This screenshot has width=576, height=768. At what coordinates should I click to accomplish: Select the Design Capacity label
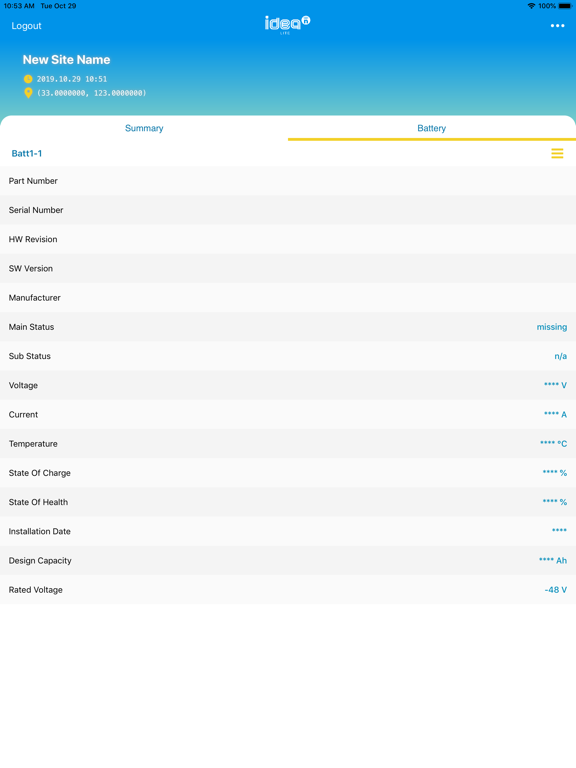(40, 561)
